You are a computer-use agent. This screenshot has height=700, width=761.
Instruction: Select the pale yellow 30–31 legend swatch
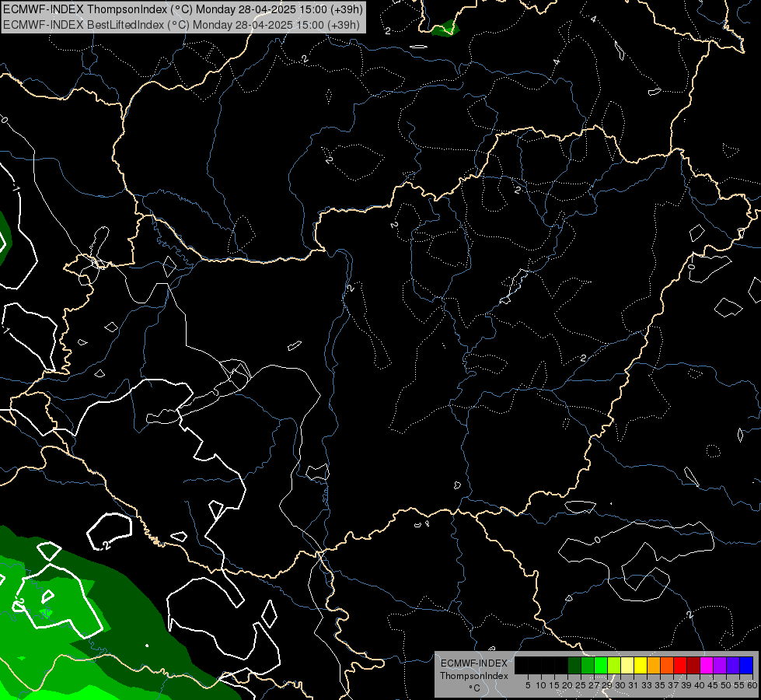click(627, 665)
